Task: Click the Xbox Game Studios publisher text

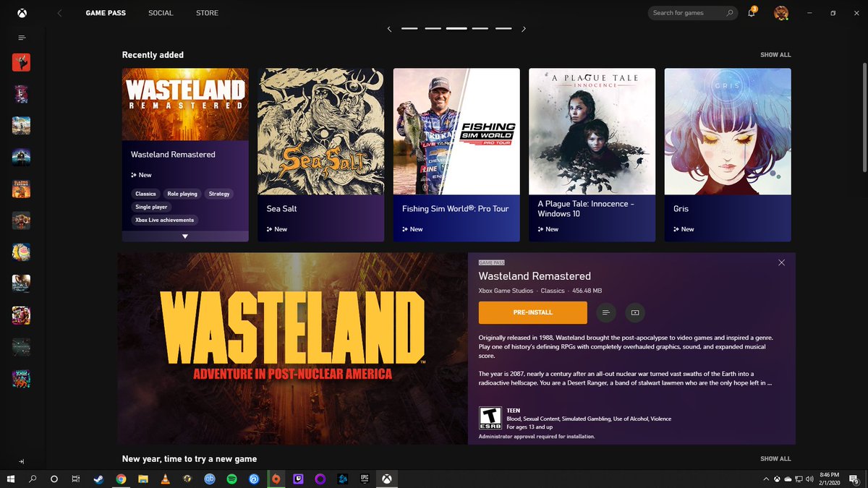Action: pyautogui.click(x=506, y=291)
